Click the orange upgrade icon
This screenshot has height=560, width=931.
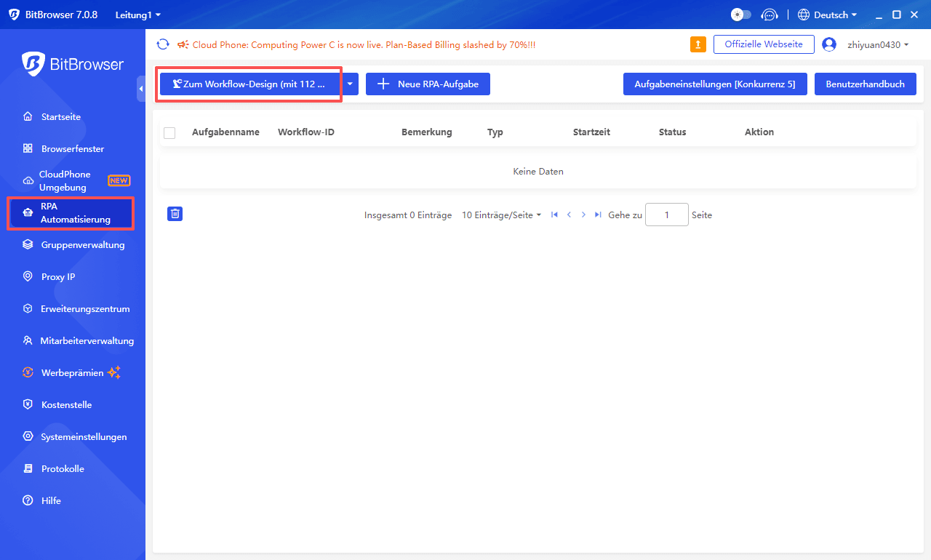coord(698,44)
